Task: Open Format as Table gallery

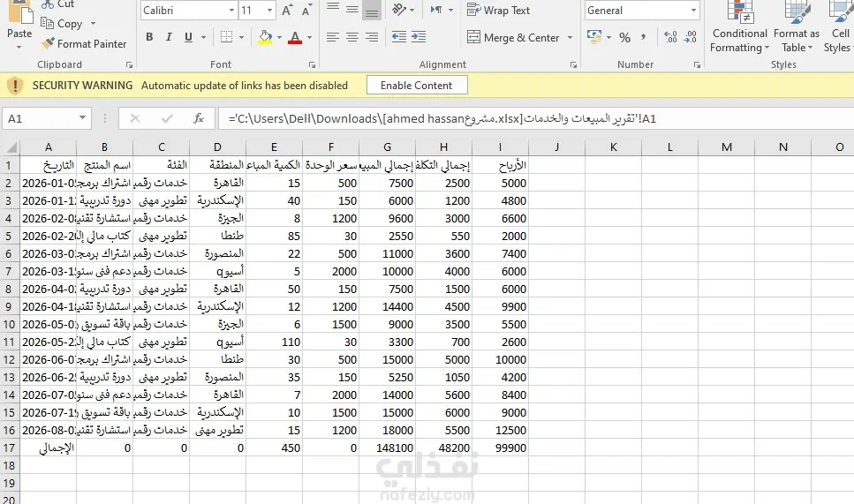Action: tap(797, 27)
